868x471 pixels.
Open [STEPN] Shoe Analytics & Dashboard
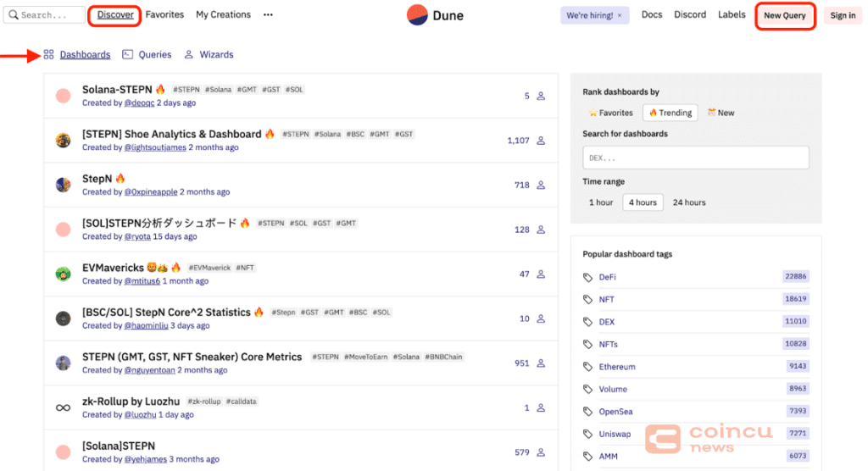click(171, 134)
